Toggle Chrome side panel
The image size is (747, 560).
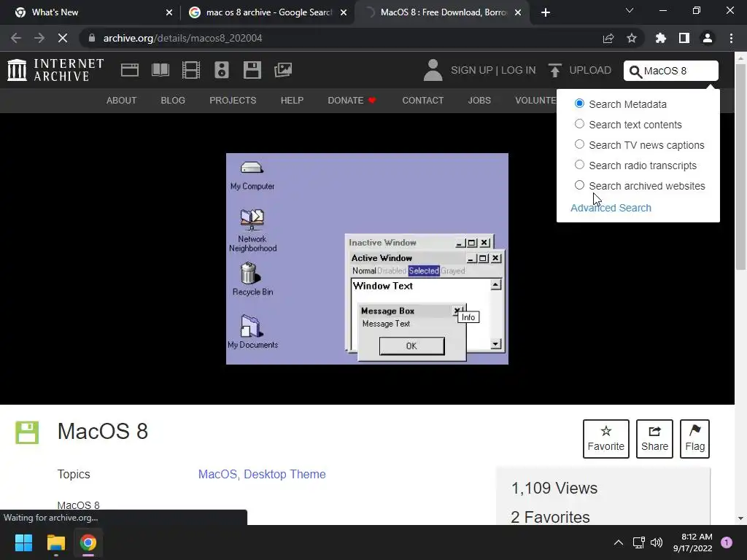coord(684,38)
